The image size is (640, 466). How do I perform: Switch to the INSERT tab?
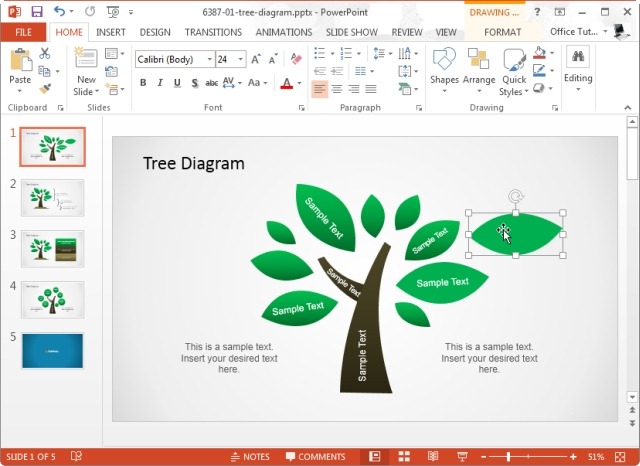pyautogui.click(x=111, y=32)
